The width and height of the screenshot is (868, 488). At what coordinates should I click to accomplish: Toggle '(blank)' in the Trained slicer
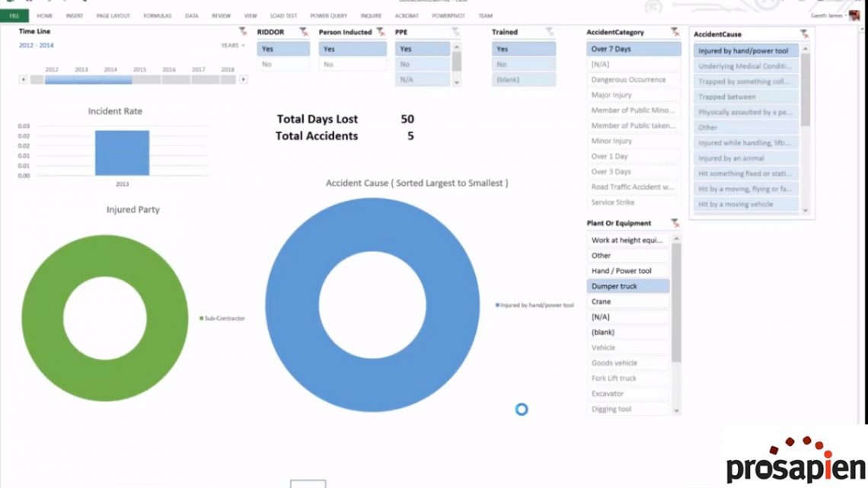(x=523, y=80)
